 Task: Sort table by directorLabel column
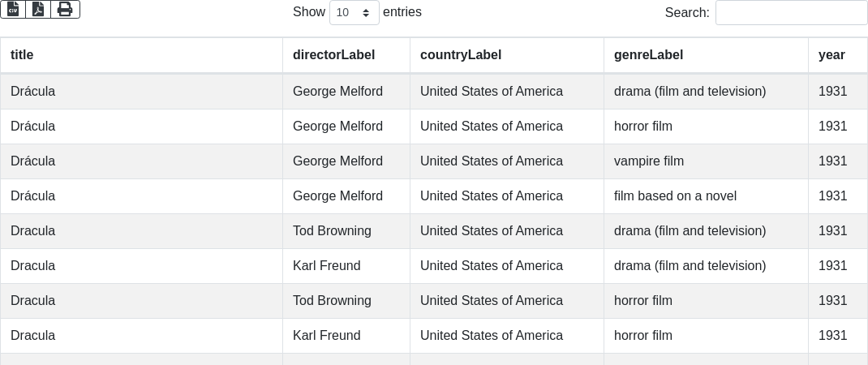(x=333, y=55)
